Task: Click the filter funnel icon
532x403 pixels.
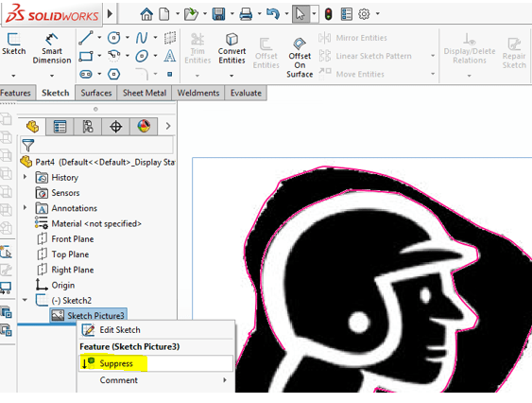Action: coord(27,146)
